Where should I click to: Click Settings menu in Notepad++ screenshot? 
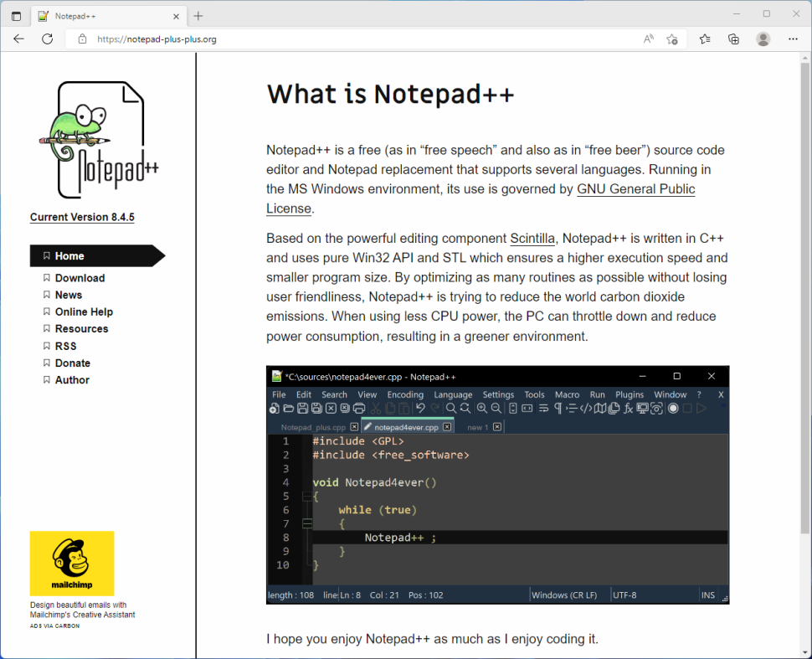pos(498,394)
